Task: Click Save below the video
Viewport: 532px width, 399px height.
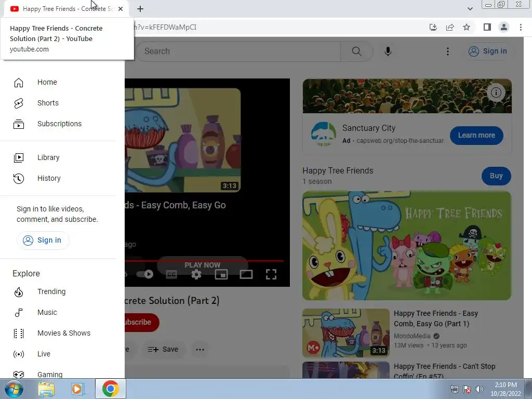Action: click(164, 350)
